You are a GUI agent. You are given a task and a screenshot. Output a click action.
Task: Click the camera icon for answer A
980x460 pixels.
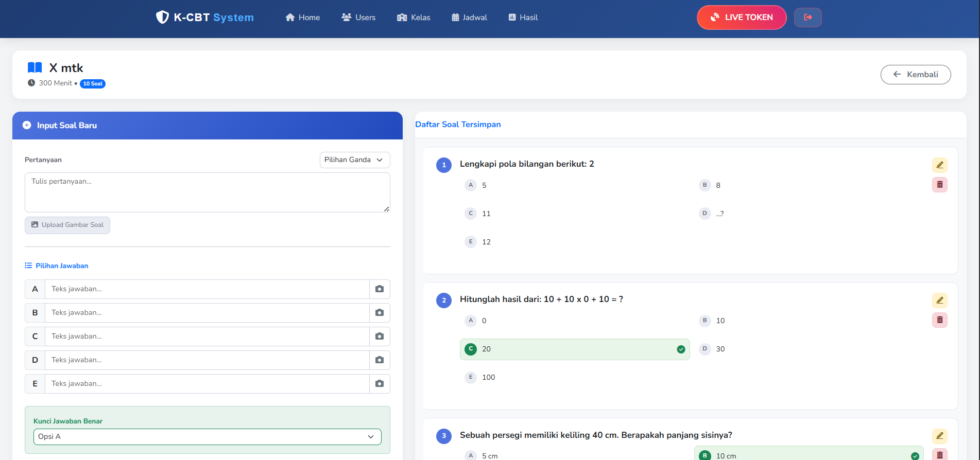click(x=380, y=289)
